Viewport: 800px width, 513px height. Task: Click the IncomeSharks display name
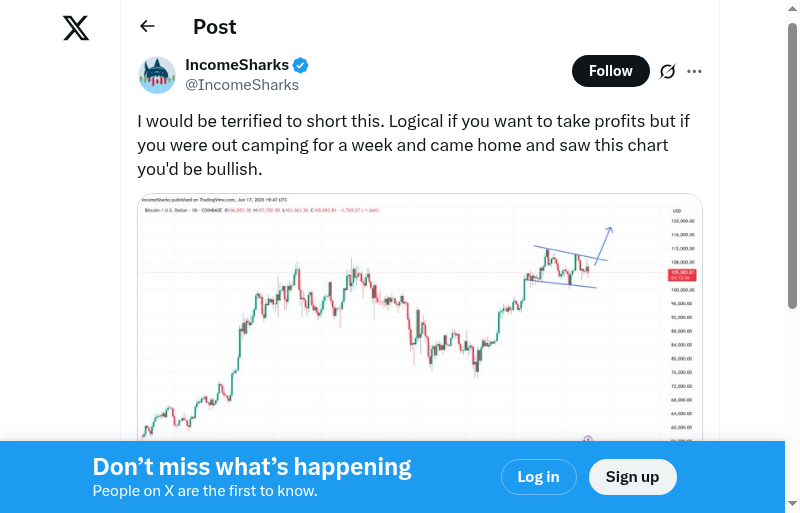tap(237, 65)
